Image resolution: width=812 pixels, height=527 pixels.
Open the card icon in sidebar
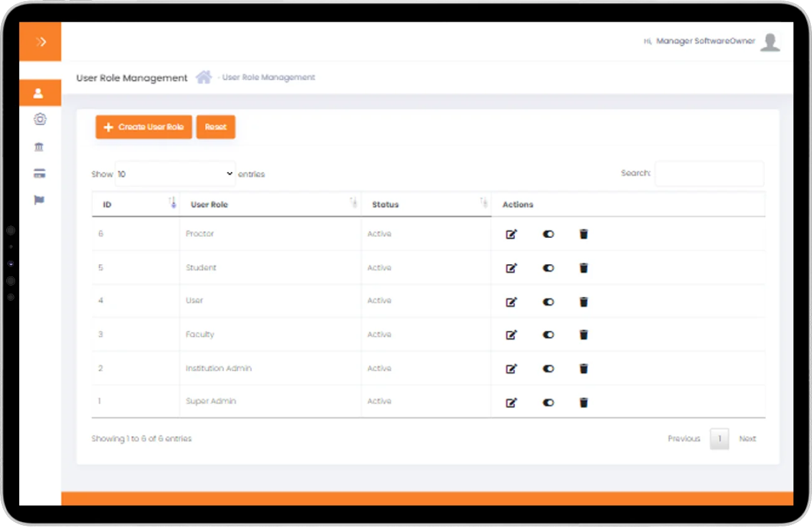click(39, 174)
